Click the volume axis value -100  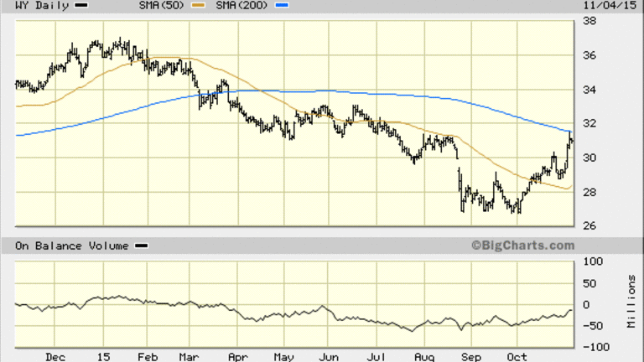click(596, 347)
